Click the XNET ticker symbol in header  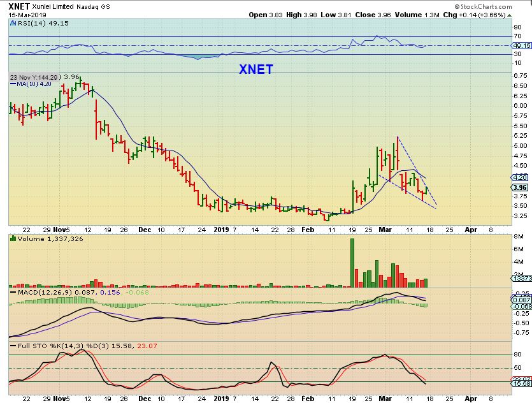(x=19, y=6)
